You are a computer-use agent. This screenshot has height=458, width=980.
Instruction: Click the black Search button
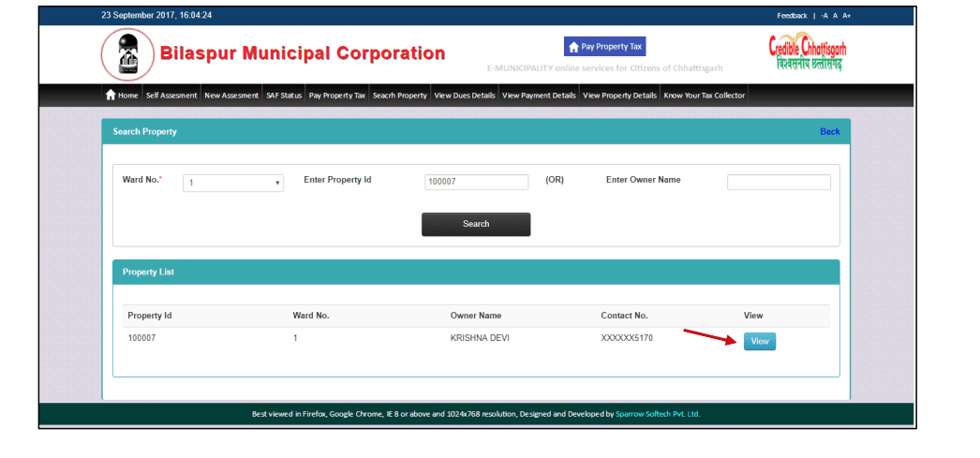[476, 224]
